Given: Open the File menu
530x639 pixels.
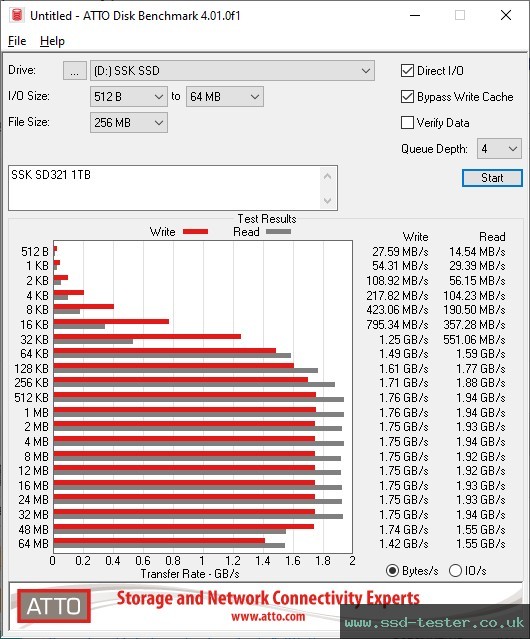Looking at the screenshot, I should 17,41.
